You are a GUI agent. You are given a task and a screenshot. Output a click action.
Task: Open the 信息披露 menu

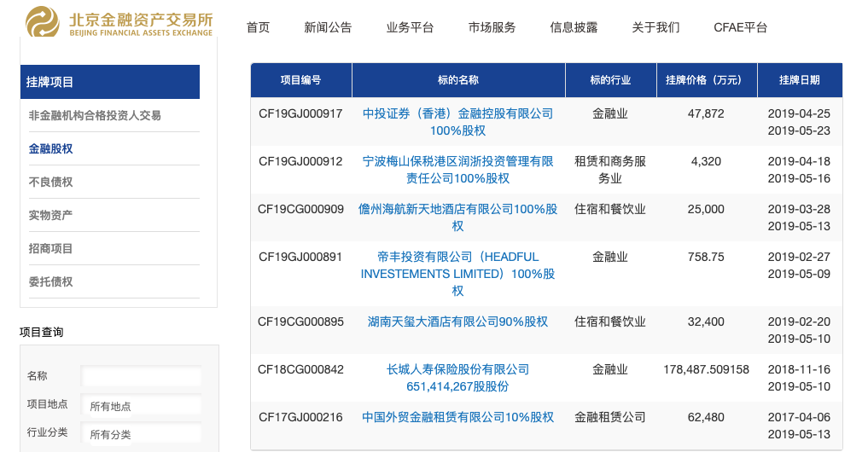574,27
